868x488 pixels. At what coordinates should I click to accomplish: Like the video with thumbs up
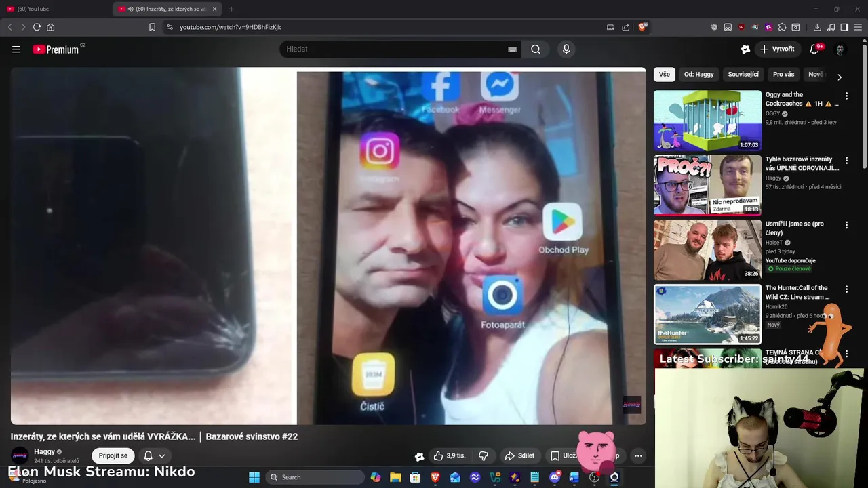click(x=450, y=455)
